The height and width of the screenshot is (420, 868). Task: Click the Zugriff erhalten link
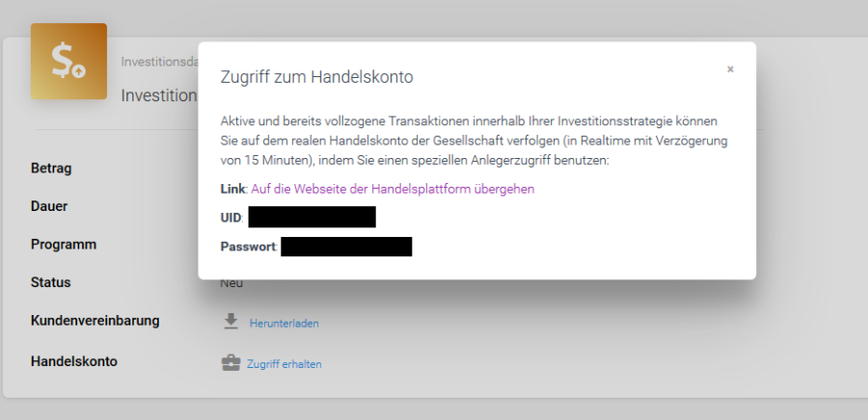click(x=284, y=364)
